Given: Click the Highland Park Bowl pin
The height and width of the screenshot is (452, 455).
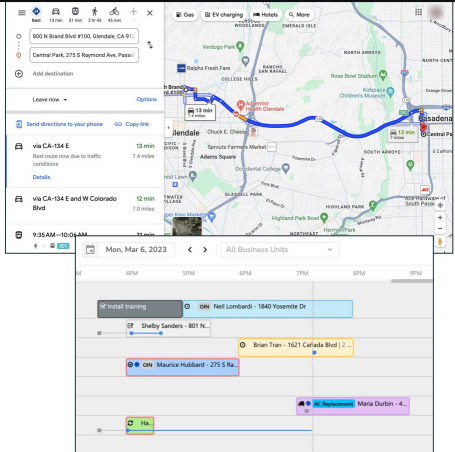Looking at the screenshot, I should (324, 217).
